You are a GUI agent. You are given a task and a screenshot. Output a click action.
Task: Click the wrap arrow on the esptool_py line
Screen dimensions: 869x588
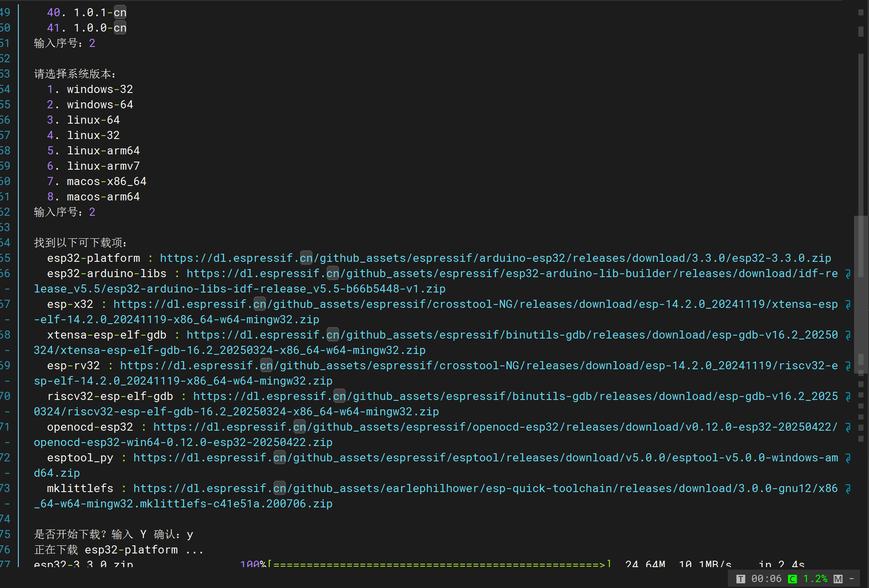(848, 458)
